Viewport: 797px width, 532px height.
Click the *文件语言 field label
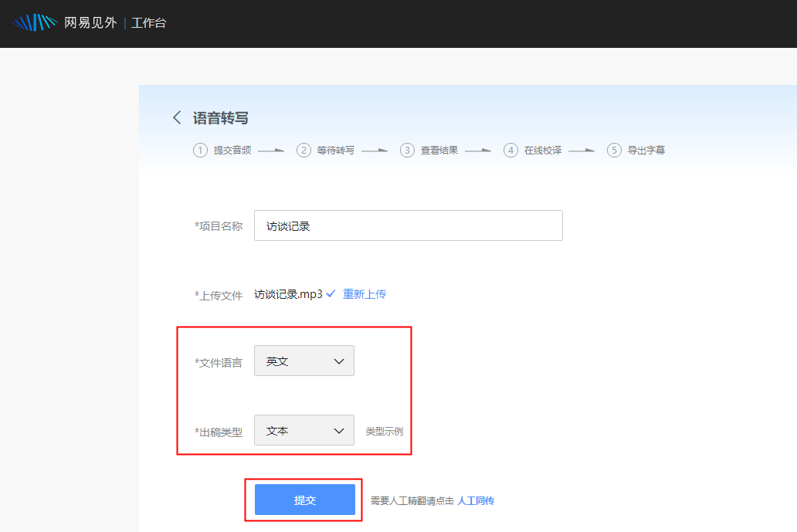pos(219,363)
